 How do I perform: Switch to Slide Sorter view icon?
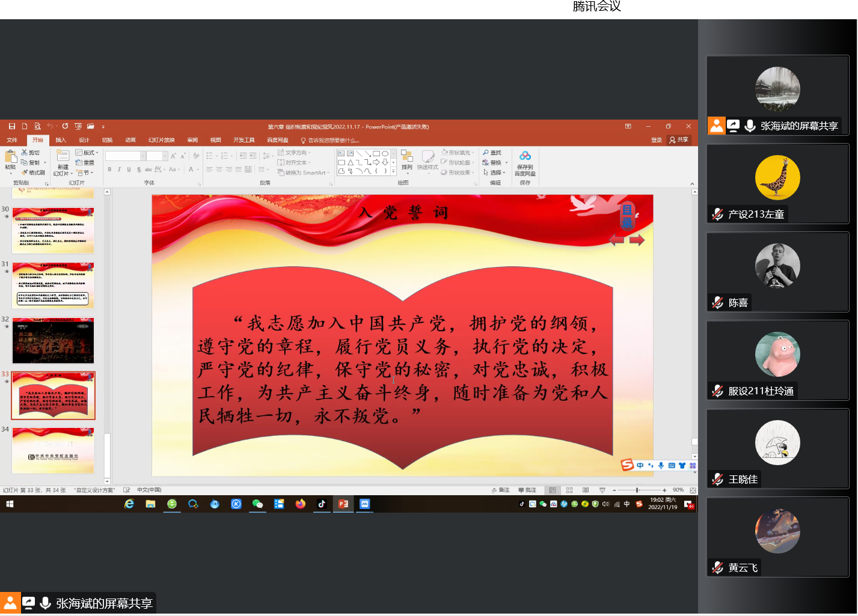click(569, 490)
